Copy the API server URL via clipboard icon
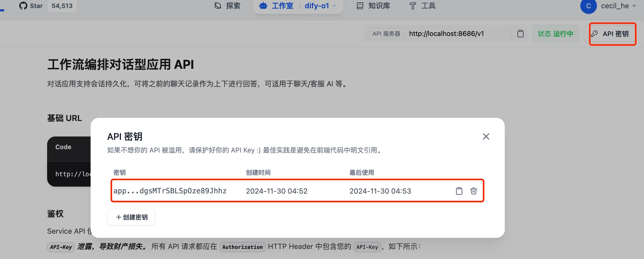The height and width of the screenshot is (259, 644). pyautogui.click(x=521, y=34)
